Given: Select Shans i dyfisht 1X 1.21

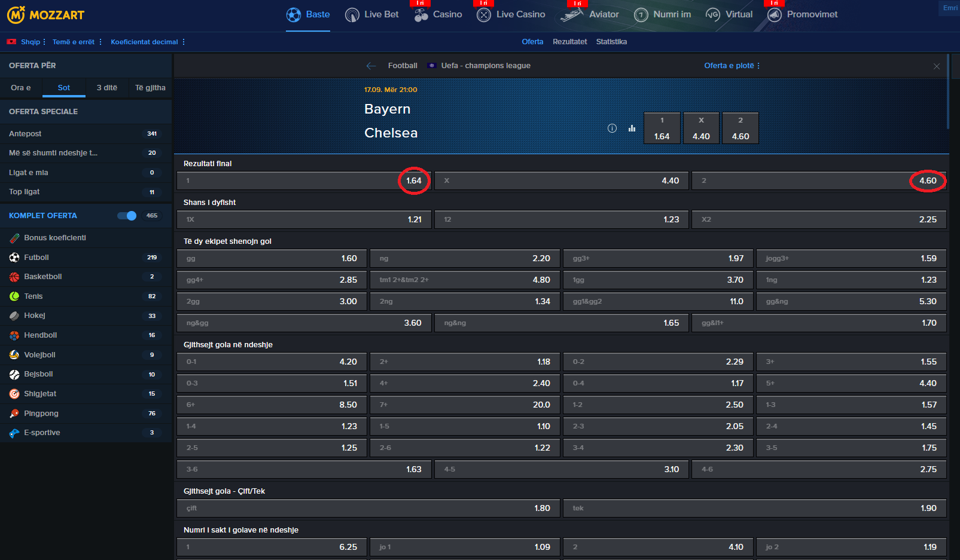Looking at the screenshot, I should coord(304,219).
